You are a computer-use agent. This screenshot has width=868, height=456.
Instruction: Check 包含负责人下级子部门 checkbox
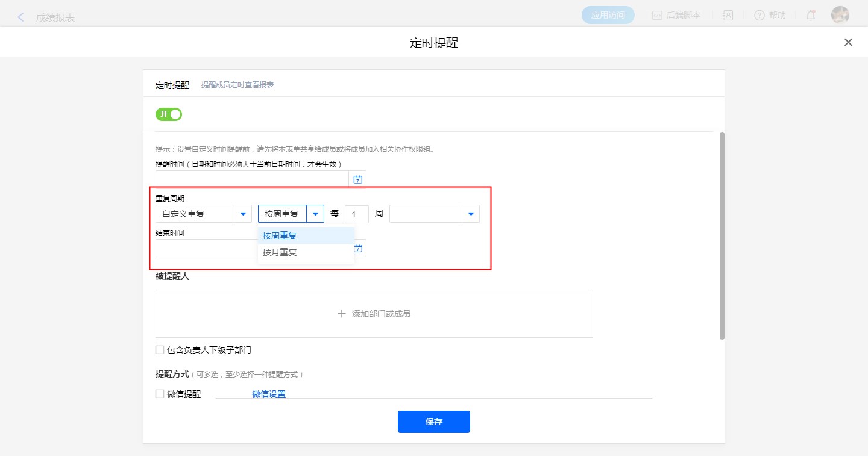pyautogui.click(x=160, y=350)
